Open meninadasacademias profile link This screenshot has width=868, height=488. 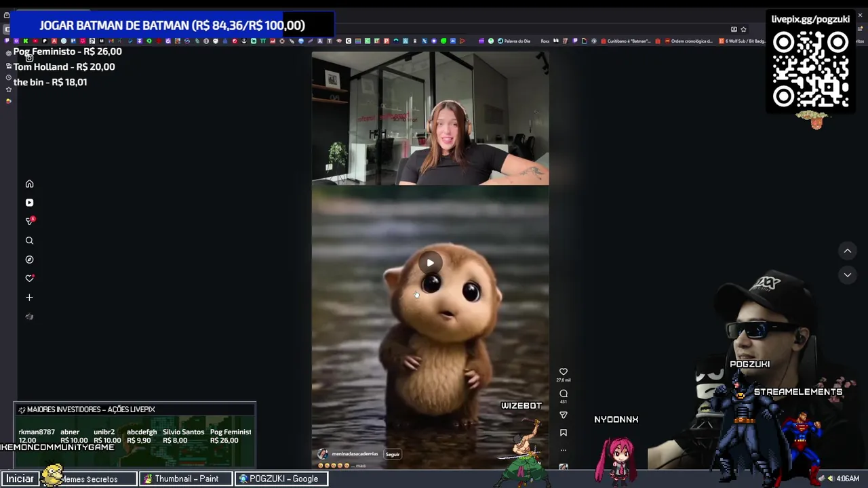(355, 454)
